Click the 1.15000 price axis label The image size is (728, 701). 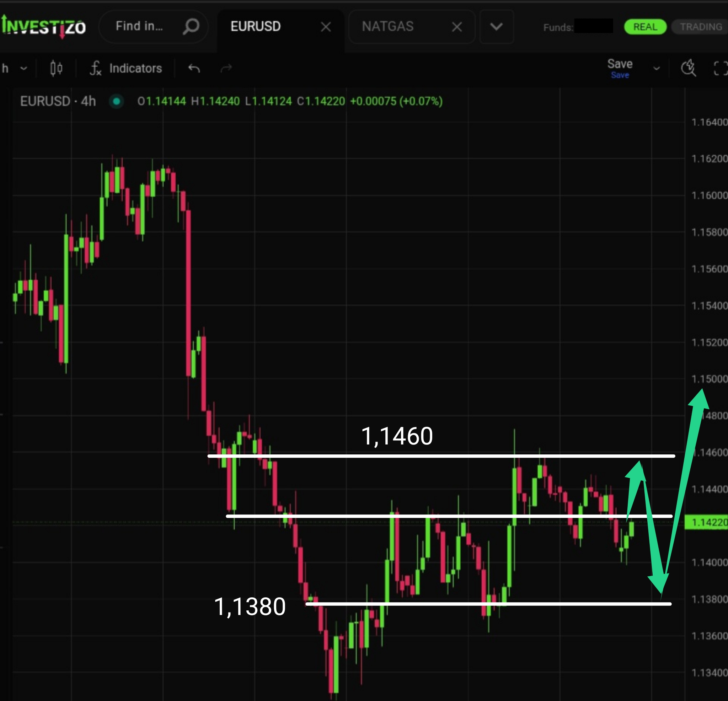tap(709, 379)
